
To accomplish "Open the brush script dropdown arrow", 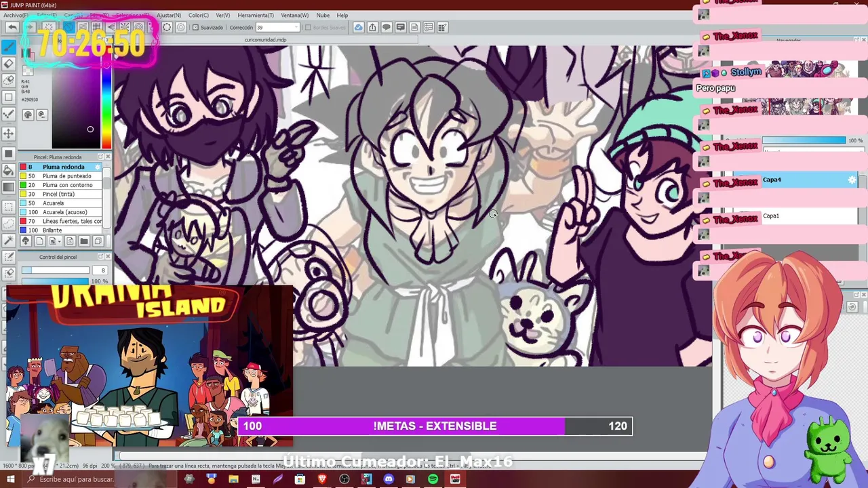I will click(x=59, y=241).
